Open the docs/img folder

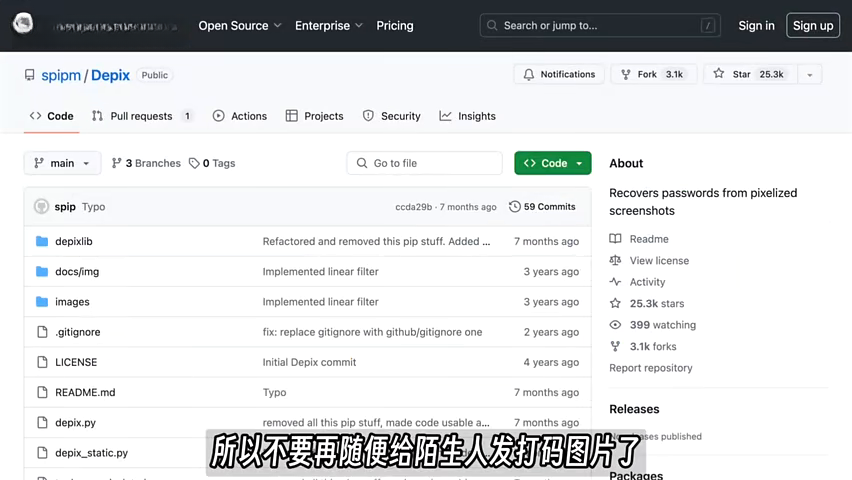coord(77,271)
